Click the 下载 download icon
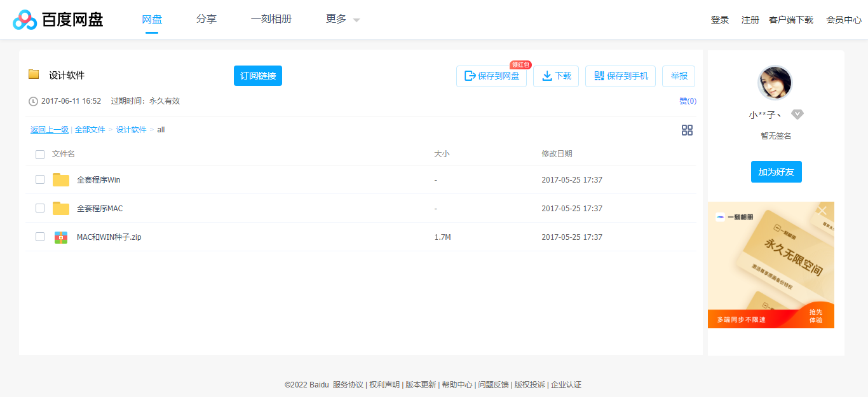The width and height of the screenshot is (868, 397). pos(547,76)
